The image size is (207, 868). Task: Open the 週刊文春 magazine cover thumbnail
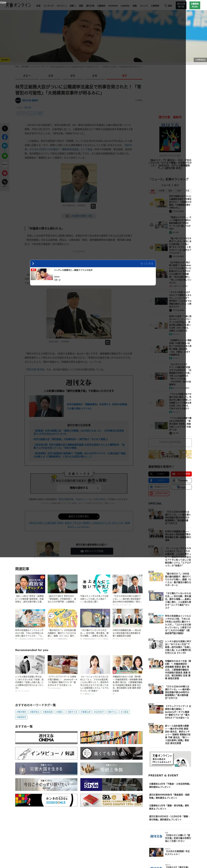[x=170, y=137]
